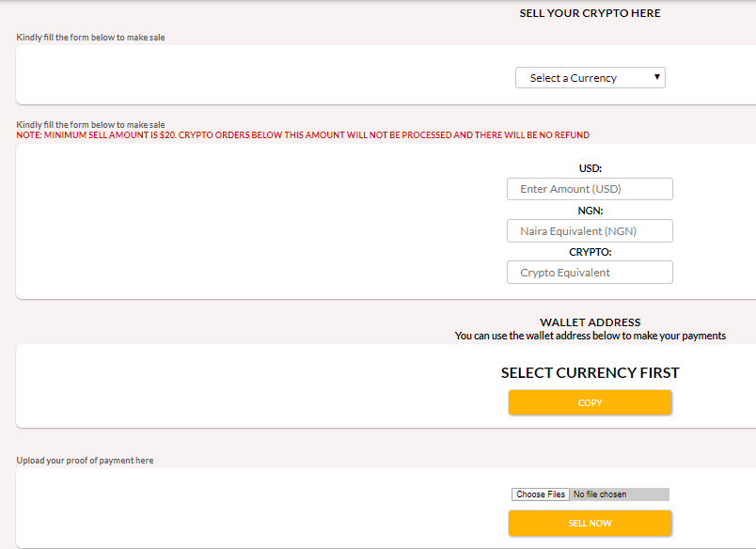Focus the Naira Equivalent (NGN) field
756x549 pixels.
(x=590, y=231)
